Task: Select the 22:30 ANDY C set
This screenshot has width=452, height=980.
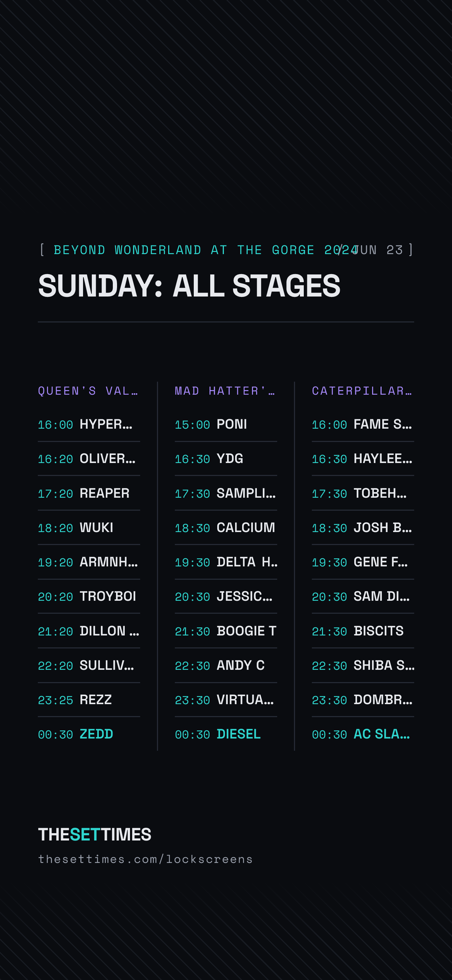Action: [x=226, y=665]
